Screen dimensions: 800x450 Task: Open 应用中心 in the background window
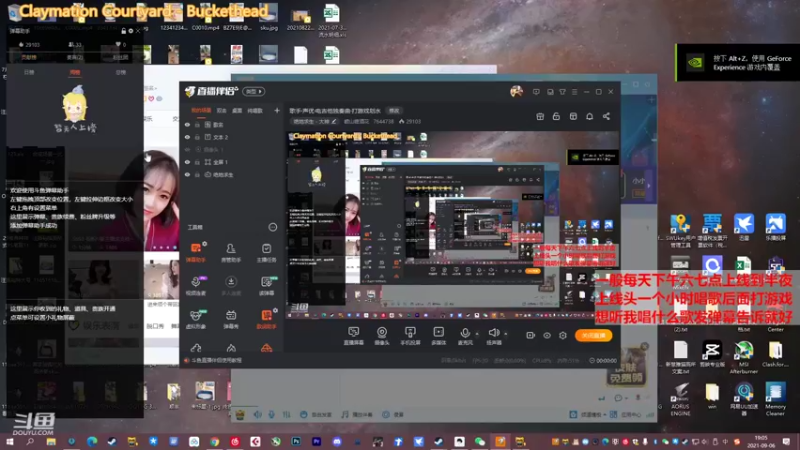point(626,415)
